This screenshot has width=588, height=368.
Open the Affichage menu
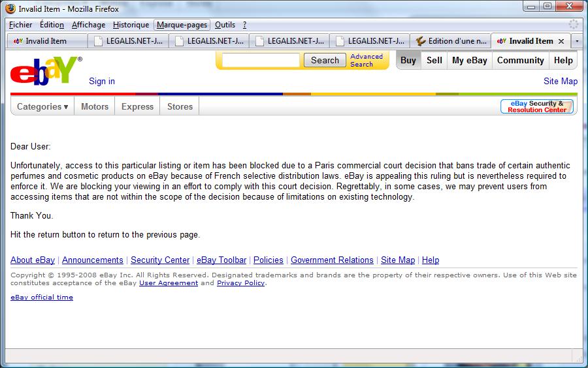point(88,25)
